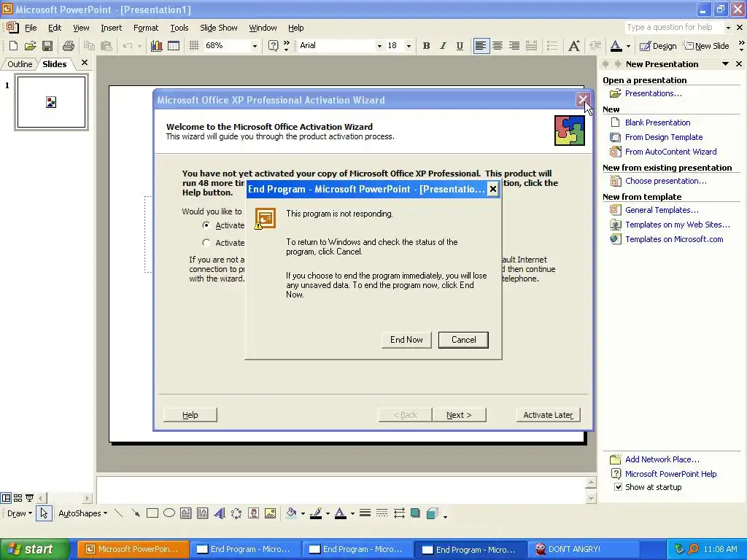Select the Arrow drawing tool
Viewport: 747px width, 560px height.
[x=136, y=513]
